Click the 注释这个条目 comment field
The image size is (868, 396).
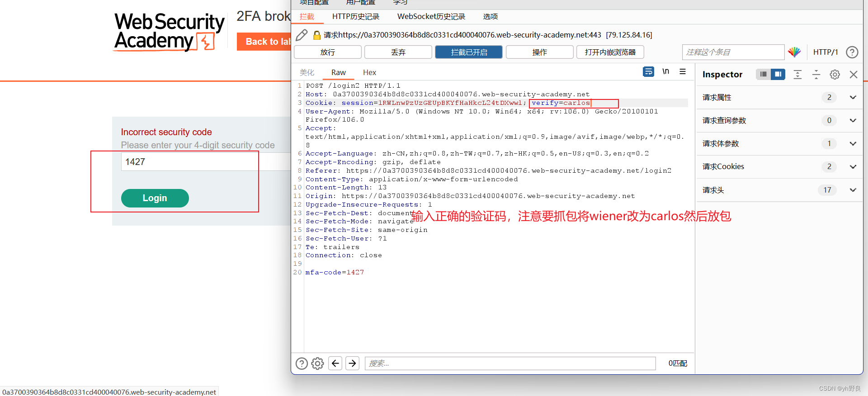tap(733, 52)
